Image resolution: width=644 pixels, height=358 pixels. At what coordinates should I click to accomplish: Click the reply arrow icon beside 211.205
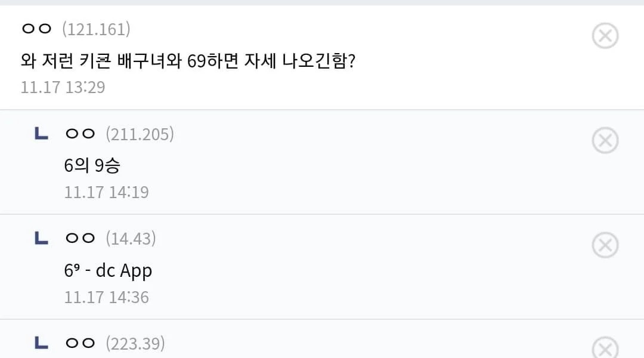pos(42,134)
